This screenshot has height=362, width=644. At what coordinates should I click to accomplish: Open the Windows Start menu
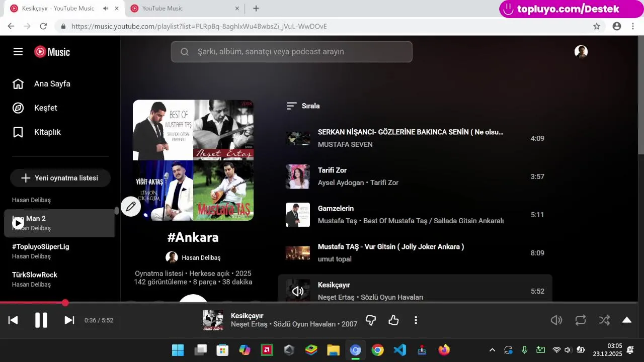pyautogui.click(x=178, y=350)
